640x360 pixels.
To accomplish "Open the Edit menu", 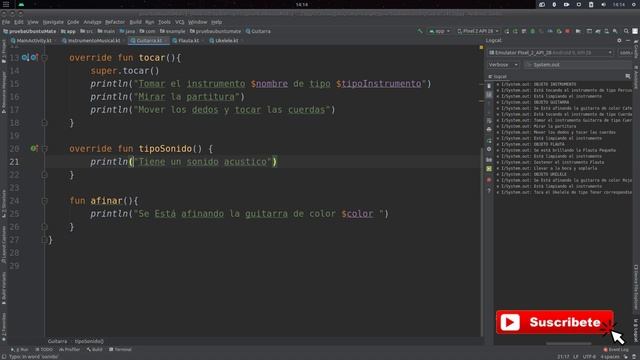I will [19, 22].
